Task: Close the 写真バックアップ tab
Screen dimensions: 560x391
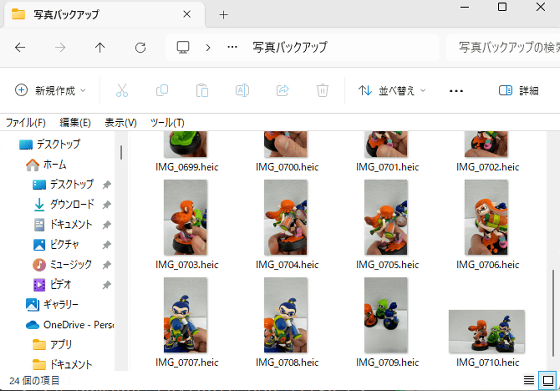Action: (x=187, y=14)
